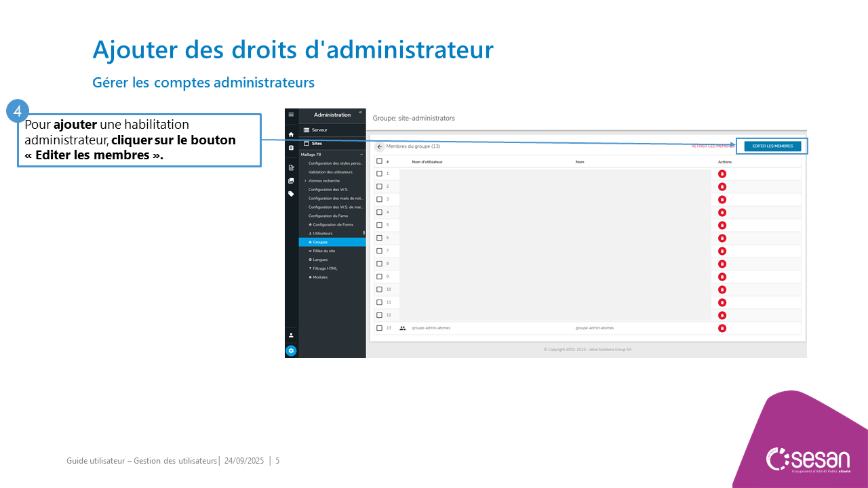This screenshot has height=488, width=868.
Task: Select the checkbox for member row 5
Action: tap(380, 225)
